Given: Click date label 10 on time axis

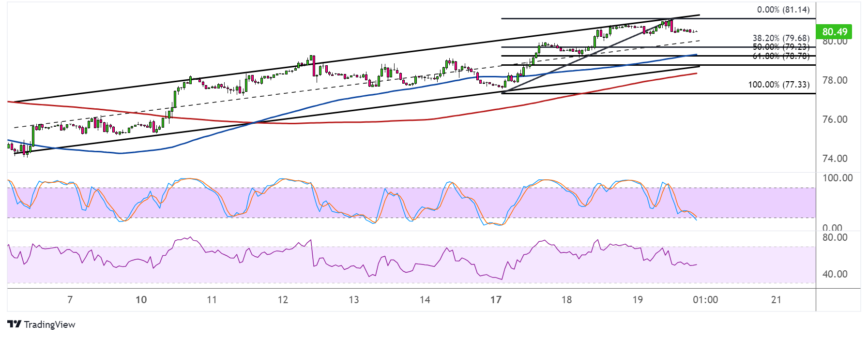Looking at the screenshot, I should point(141,300).
